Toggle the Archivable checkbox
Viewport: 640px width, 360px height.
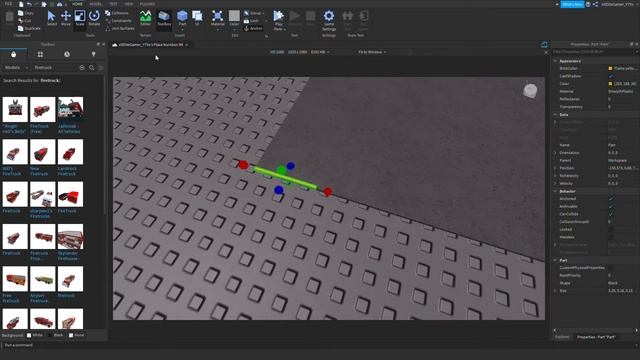point(611,207)
